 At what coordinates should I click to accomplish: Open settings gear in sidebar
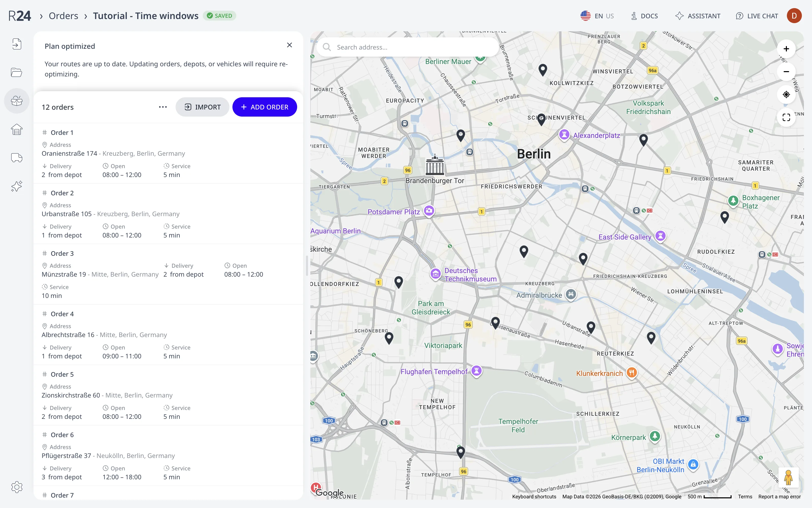pos(16,487)
